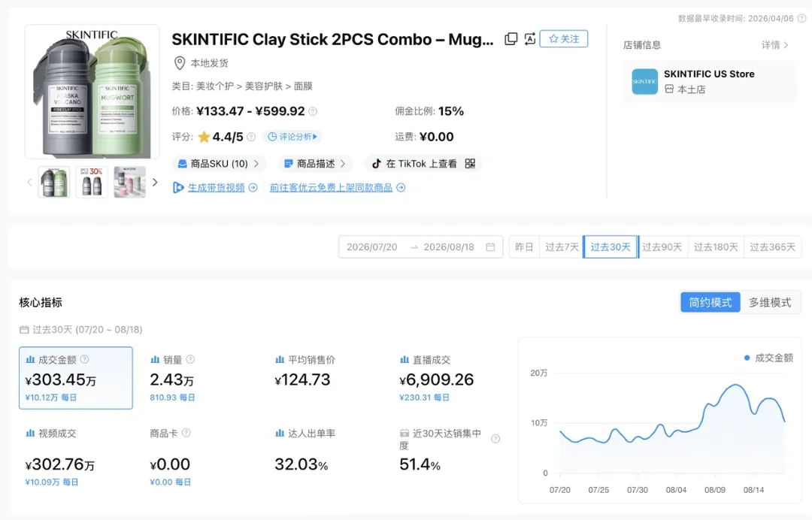Screen dimensions: 812x520
Task: Click the 前往客优云免费上架同款商品 link
Action: [x=331, y=187]
